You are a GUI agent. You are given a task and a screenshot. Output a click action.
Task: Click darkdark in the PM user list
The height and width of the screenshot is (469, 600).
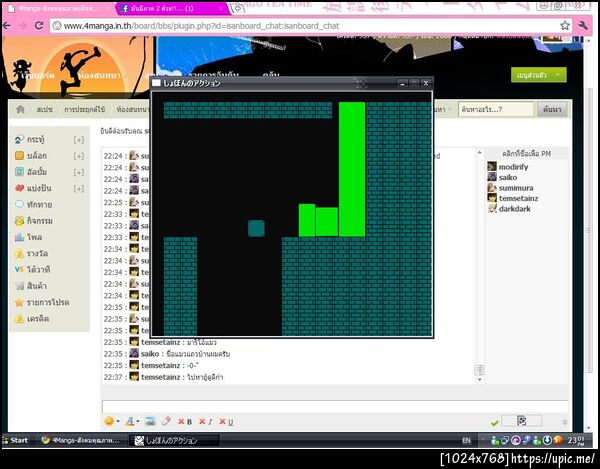coord(514,209)
